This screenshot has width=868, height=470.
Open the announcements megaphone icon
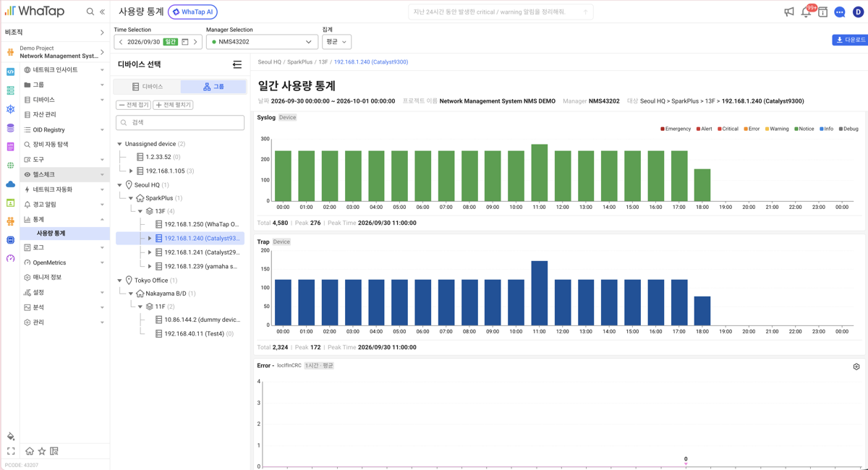click(789, 12)
